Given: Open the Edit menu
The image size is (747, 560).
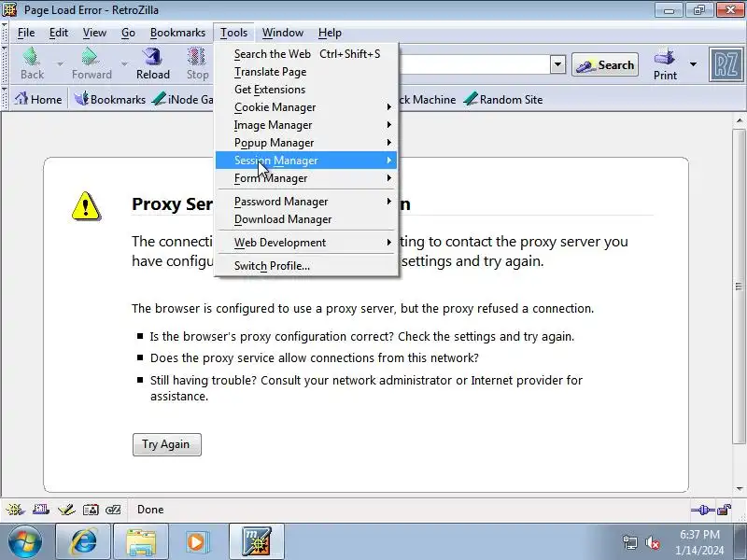Looking at the screenshot, I should pyautogui.click(x=59, y=33).
